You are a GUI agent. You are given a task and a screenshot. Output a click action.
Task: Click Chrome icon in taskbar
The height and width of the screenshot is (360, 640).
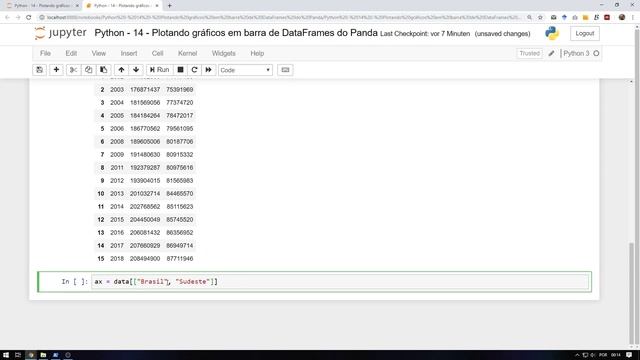pyautogui.click(x=31, y=355)
